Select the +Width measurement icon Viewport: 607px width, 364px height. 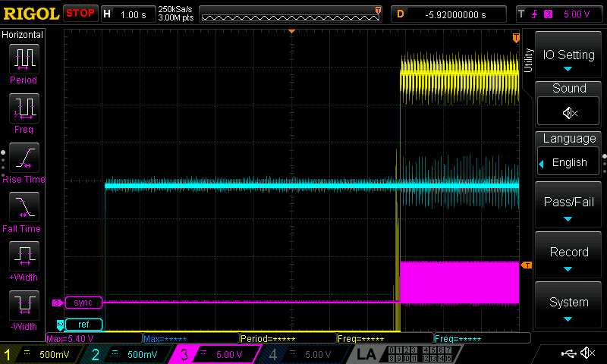pyautogui.click(x=23, y=256)
